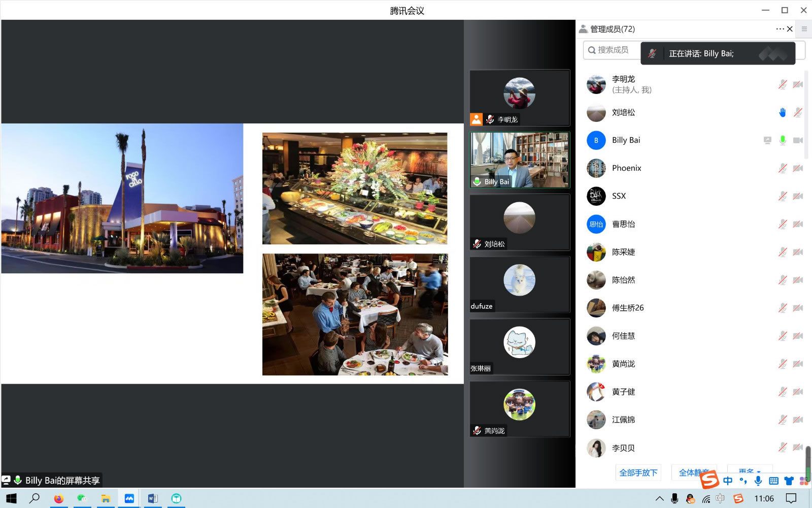Unmute 黄尚泷's microphone in member list
This screenshot has width=812, height=508.
(783, 364)
